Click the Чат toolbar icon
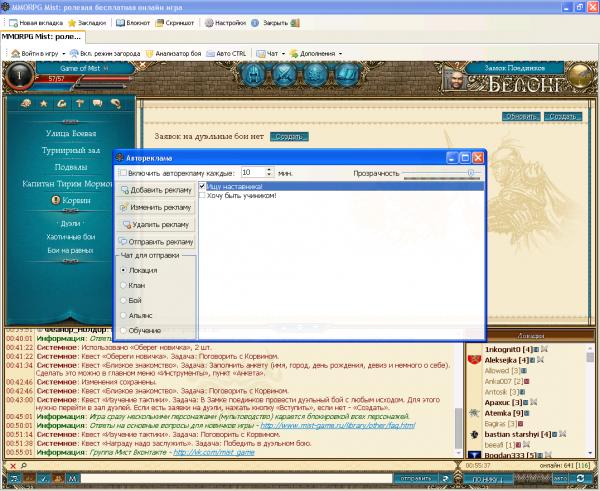Viewport: 600px width, 491px height. 261,54
